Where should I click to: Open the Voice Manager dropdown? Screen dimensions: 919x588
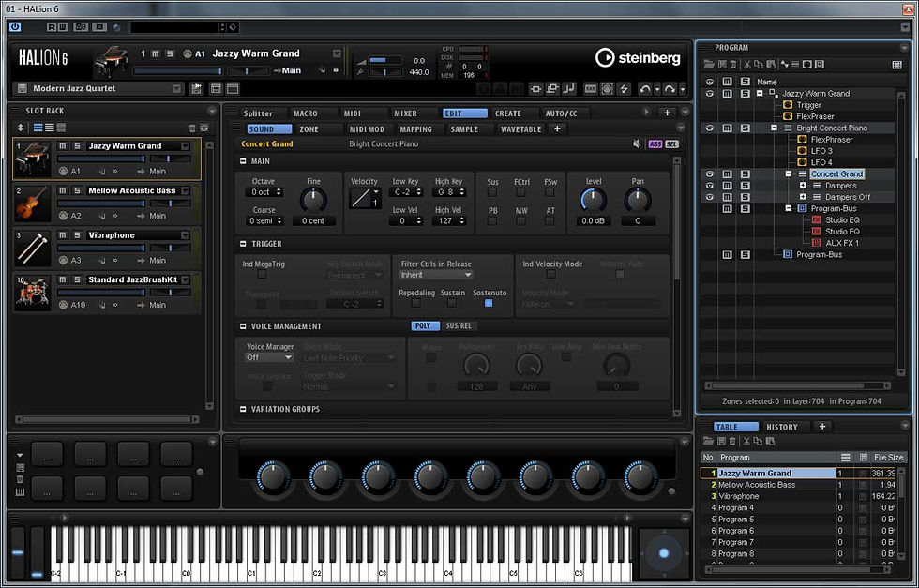269,357
